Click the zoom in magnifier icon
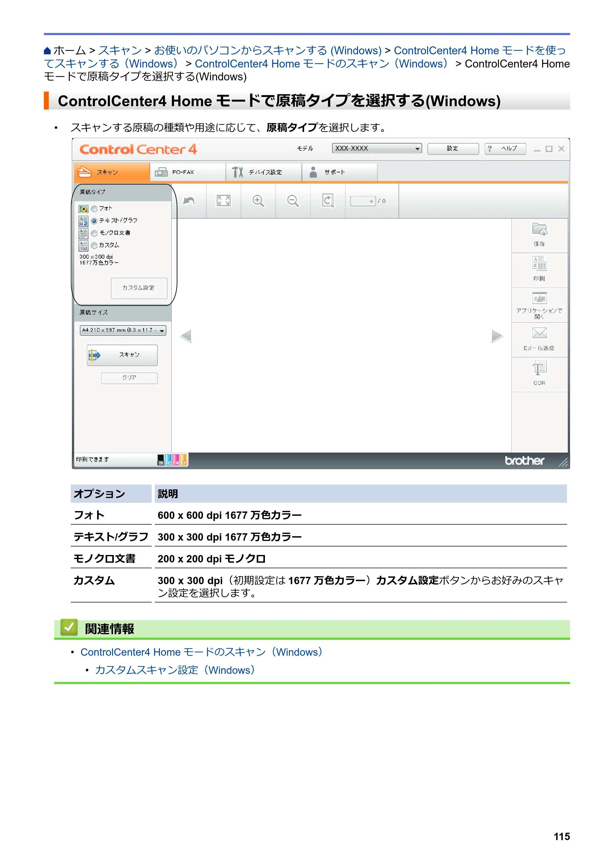The image size is (614, 868). click(x=258, y=201)
